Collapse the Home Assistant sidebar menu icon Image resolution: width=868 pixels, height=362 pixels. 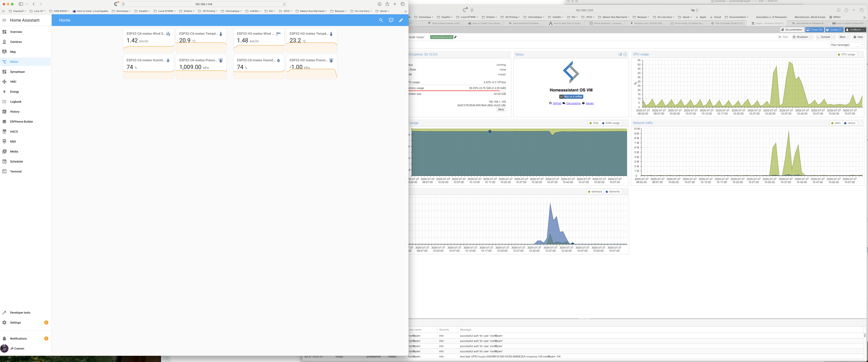coord(4,20)
